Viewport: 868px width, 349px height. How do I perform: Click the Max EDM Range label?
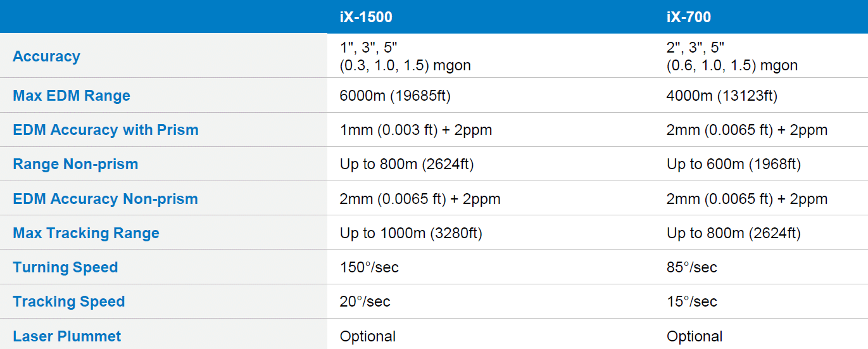(72, 96)
